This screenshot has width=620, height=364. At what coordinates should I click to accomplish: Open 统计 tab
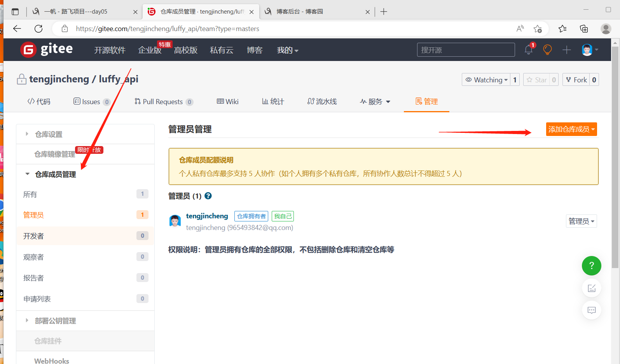pos(273,101)
